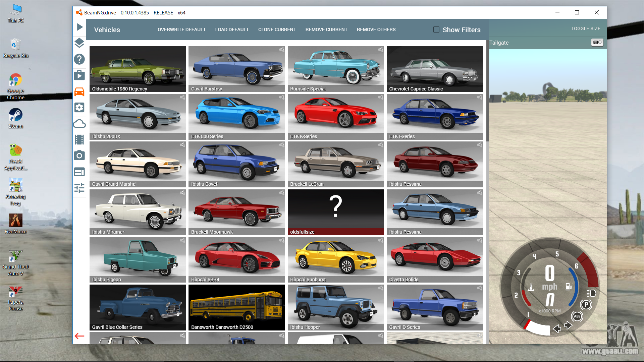
Task: Click REMOVE OTHERS button
Action: click(x=376, y=29)
